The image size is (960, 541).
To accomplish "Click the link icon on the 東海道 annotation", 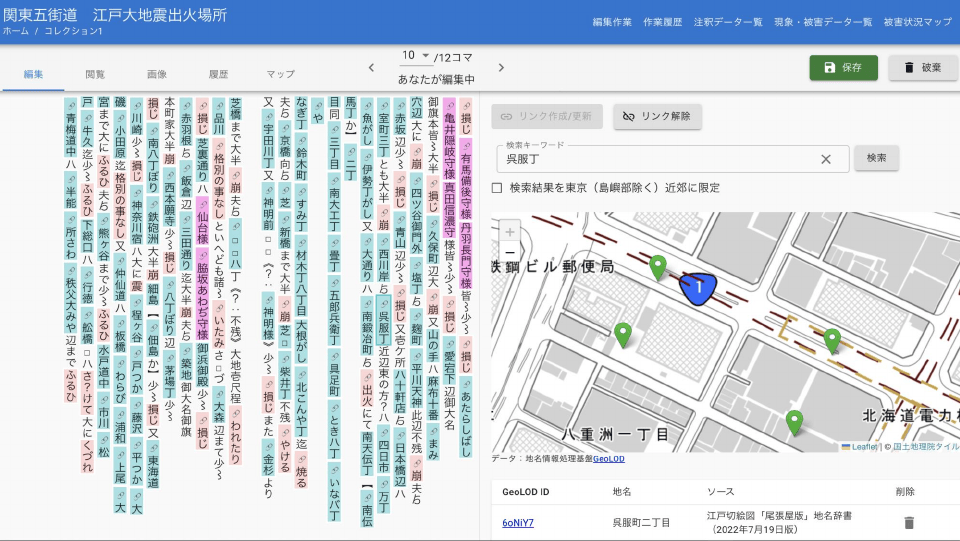I will click(x=152, y=447).
